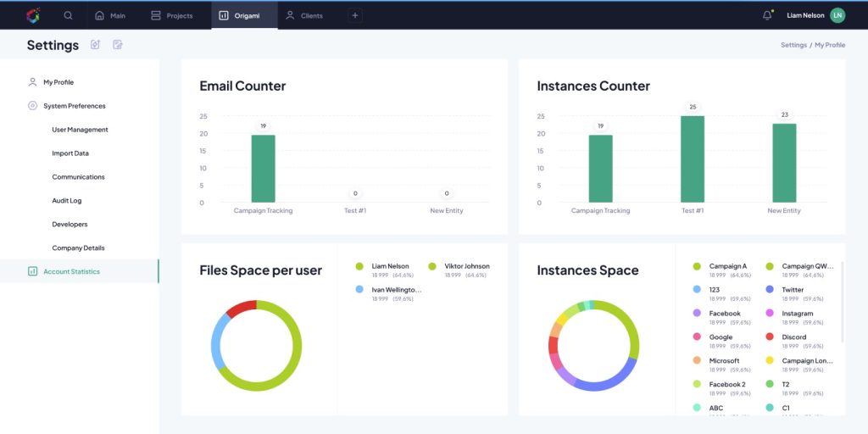The width and height of the screenshot is (868, 434).
Task: Select Audit Log from the sidebar
Action: 66,201
